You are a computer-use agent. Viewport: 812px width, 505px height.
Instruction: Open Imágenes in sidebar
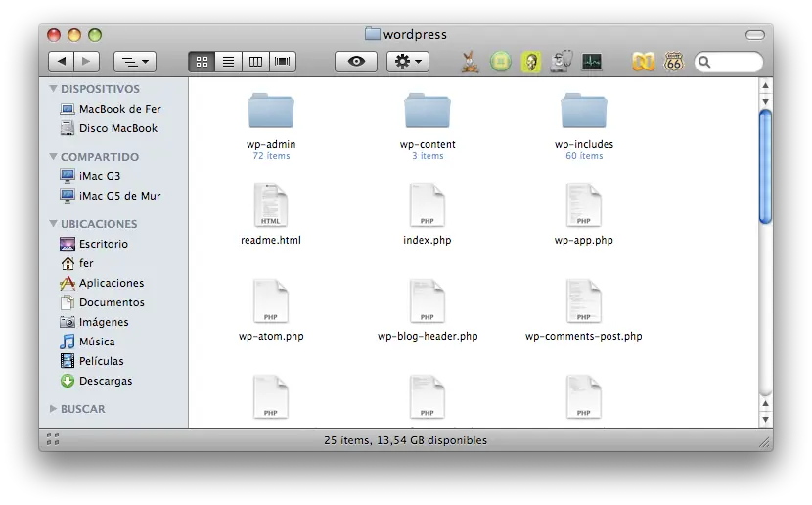94,322
